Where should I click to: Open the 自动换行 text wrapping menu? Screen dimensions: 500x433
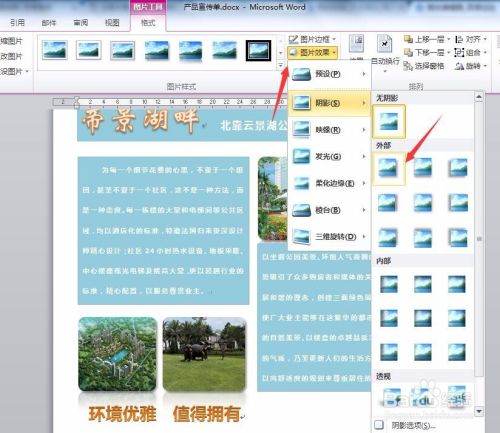point(385,53)
